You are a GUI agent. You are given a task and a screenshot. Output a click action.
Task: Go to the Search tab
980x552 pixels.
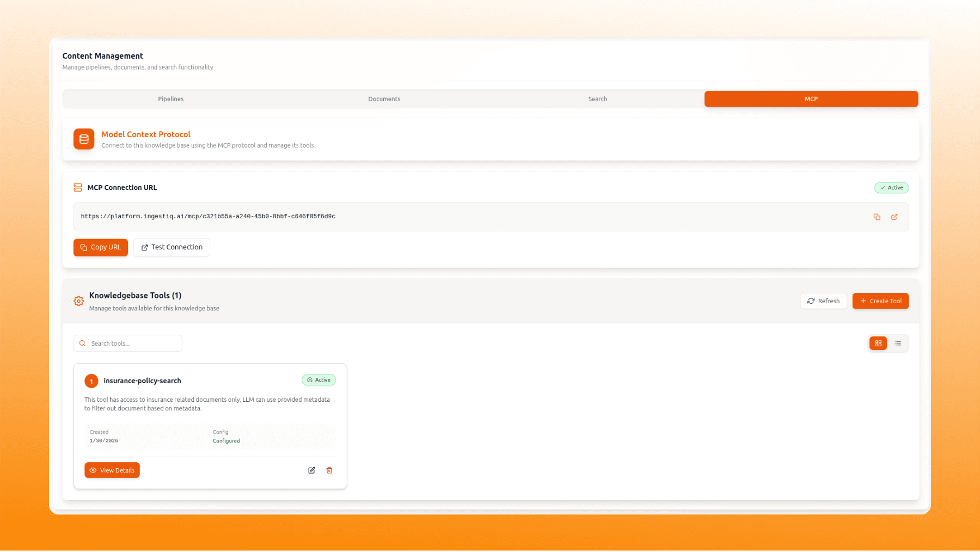coord(597,99)
